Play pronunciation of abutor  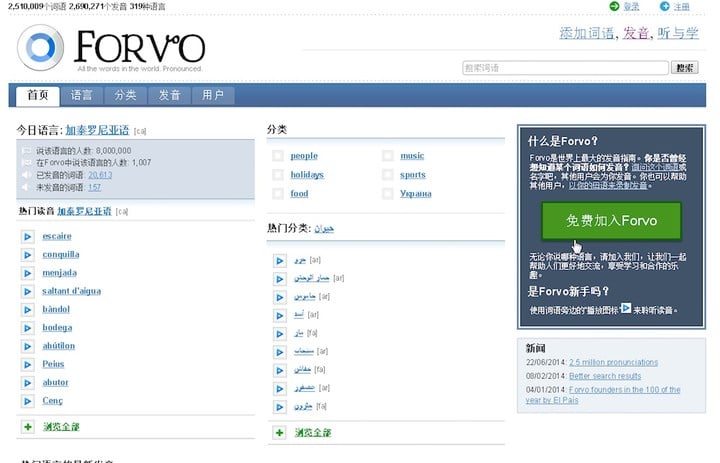coord(28,383)
